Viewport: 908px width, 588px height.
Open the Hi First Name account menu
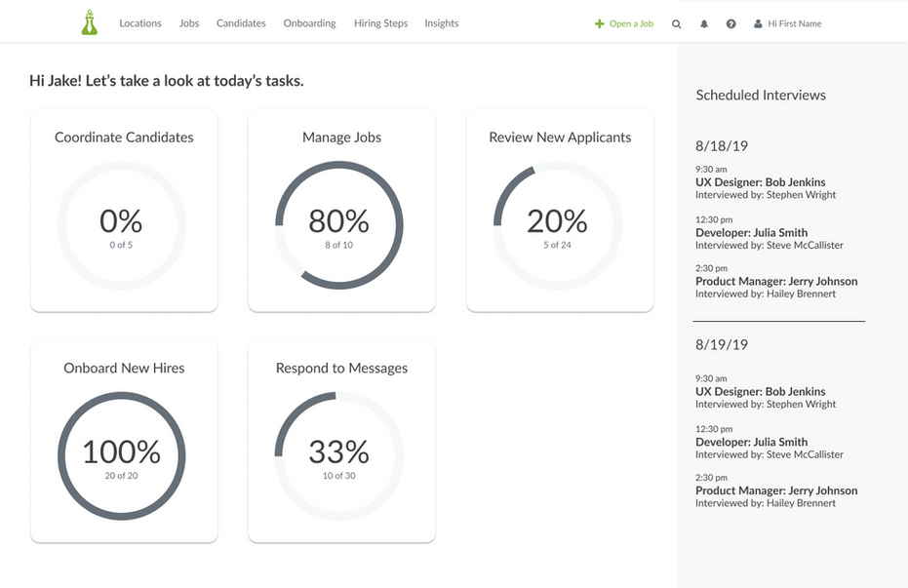pyautogui.click(x=795, y=23)
